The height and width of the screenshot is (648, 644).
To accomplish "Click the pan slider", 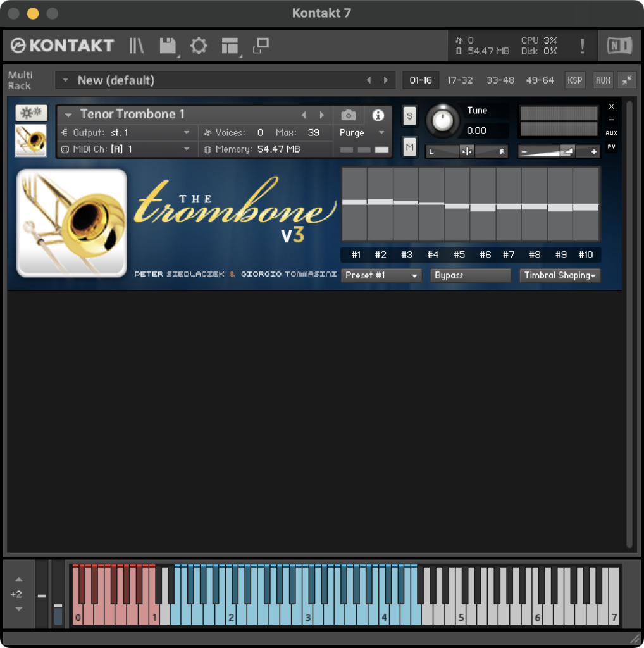I will pyautogui.click(x=467, y=152).
